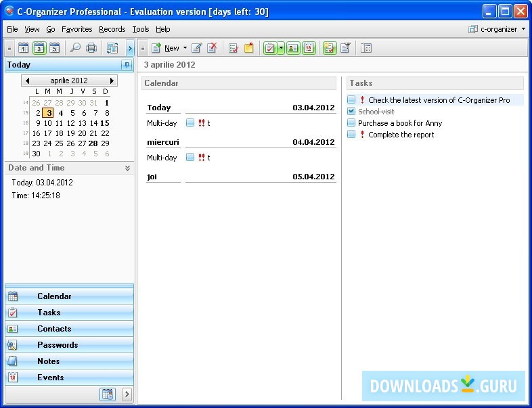Click the calculator-style layout icon
Image resolution: width=532 pixels, height=408 pixels.
point(366,48)
